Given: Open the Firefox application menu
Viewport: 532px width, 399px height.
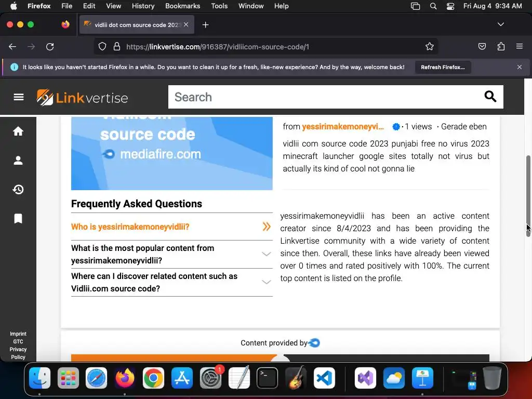Looking at the screenshot, I should [520, 46].
